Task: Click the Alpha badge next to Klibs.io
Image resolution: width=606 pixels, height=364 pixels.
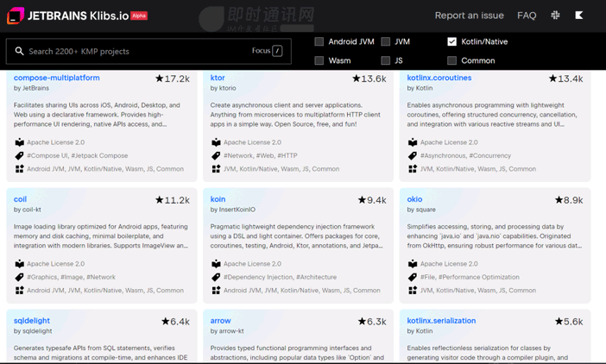Action: 139,16
